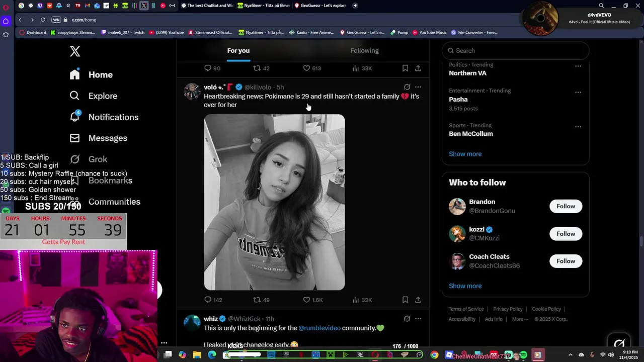Open the @rumblevideo mention link

point(319,328)
